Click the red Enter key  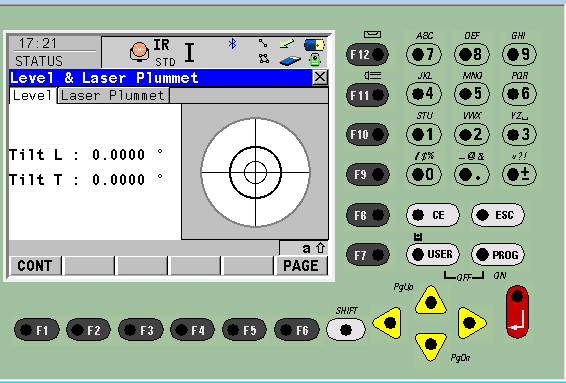(x=517, y=312)
